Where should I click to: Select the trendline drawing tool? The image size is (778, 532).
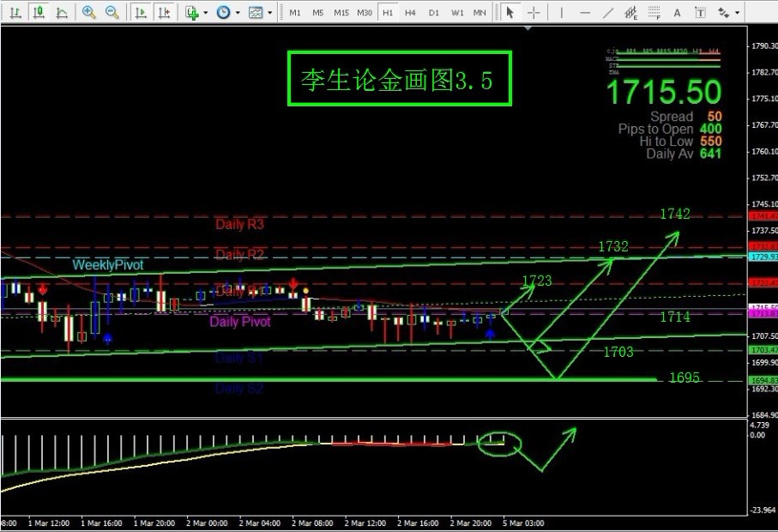608,13
